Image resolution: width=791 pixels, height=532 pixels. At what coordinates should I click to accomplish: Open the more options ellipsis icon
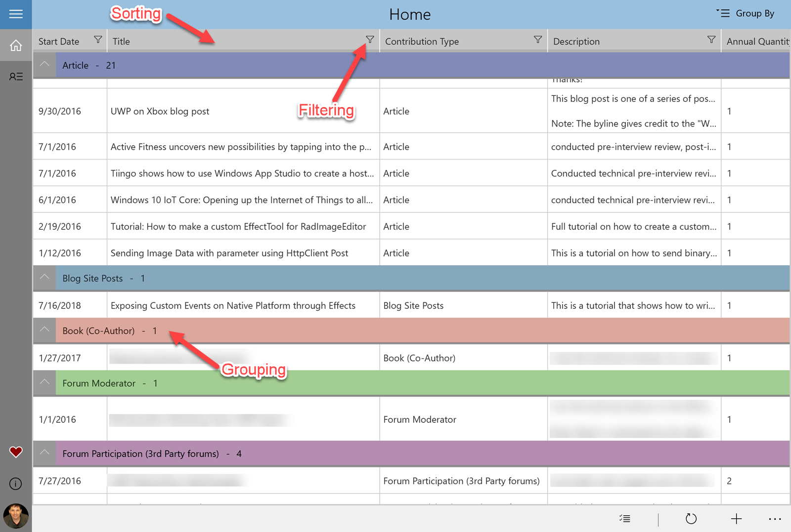pyautogui.click(x=775, y=519)
